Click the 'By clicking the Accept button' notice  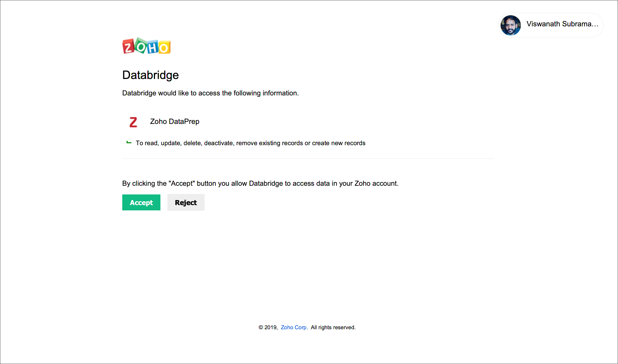pos(260,184)
